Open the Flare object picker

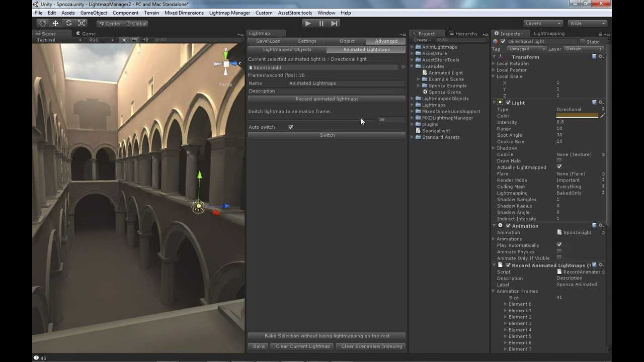[x=603, y=174]
